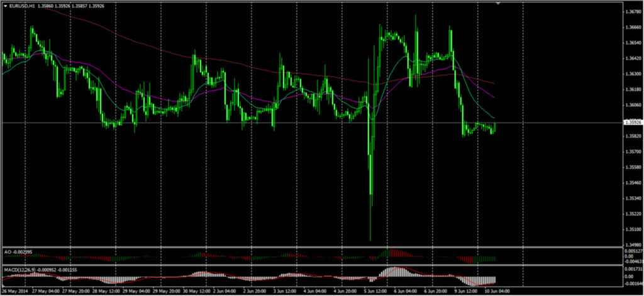The image size is (644, 296).
Task: Click the 10 Jun 04:00 time label
Action: [497, 292]
